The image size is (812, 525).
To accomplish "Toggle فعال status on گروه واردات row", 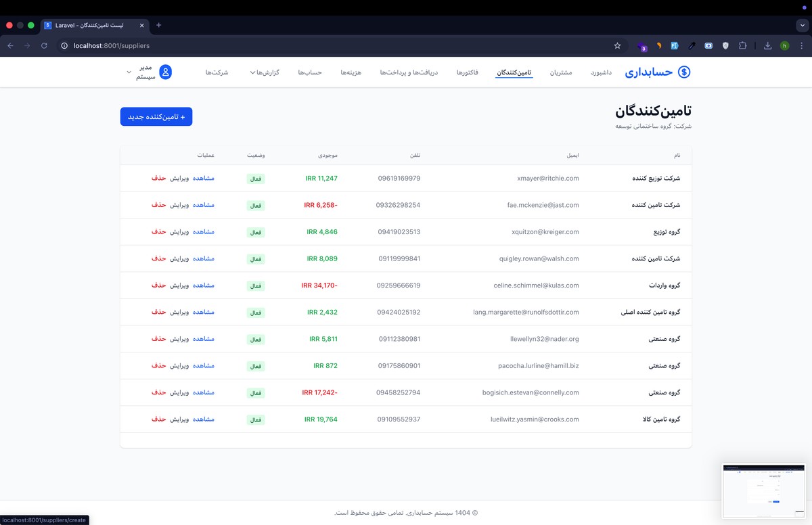I will coord(255,286).
